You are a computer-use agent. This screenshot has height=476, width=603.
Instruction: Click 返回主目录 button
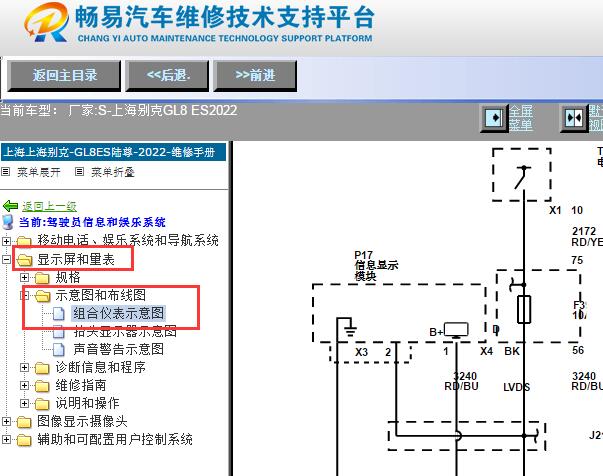pyautogui.click(x=64, y=75)
